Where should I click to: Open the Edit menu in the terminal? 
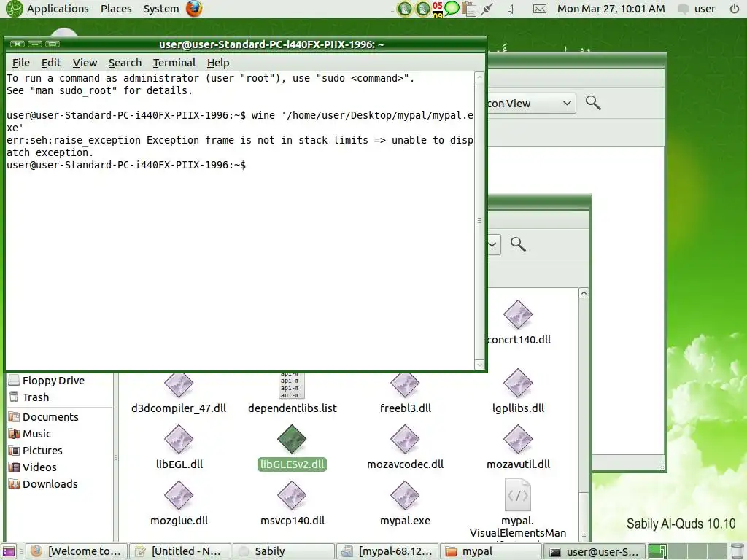[51, 63]
